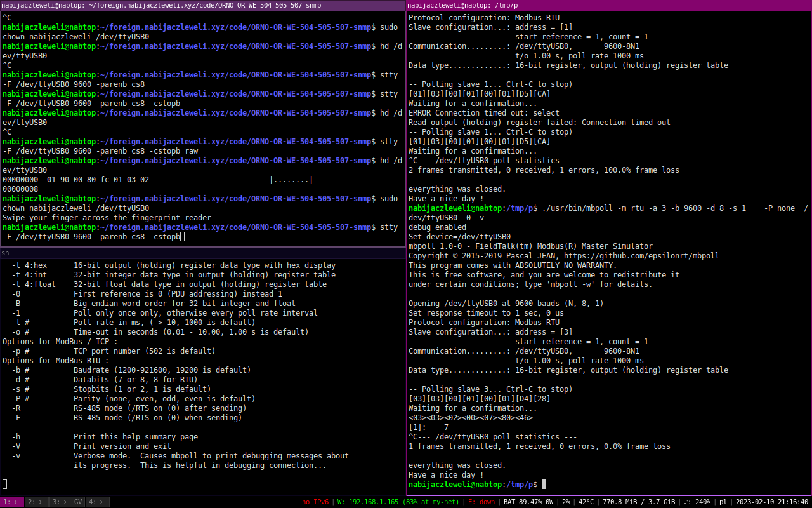
Task: Click the prompt cursor in /tmp/p terminal
Action: (x=544, y=485)
